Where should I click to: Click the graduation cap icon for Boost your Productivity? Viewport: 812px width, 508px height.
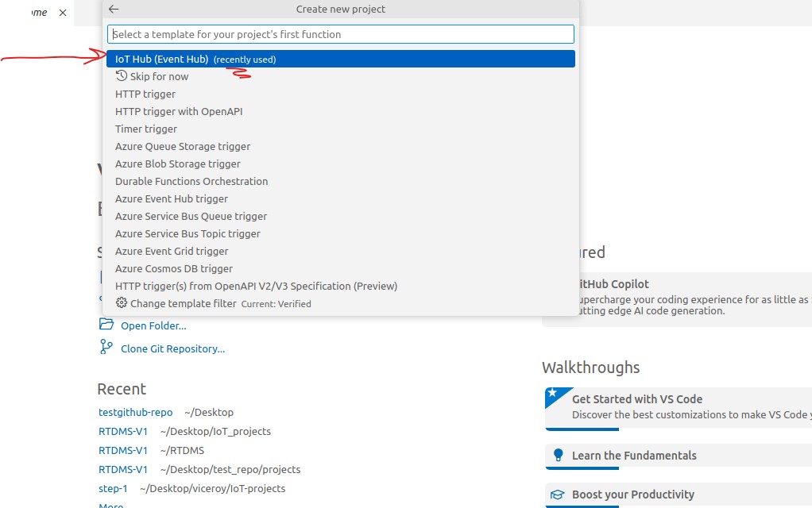pyautogui.click(x=557, y=495)
